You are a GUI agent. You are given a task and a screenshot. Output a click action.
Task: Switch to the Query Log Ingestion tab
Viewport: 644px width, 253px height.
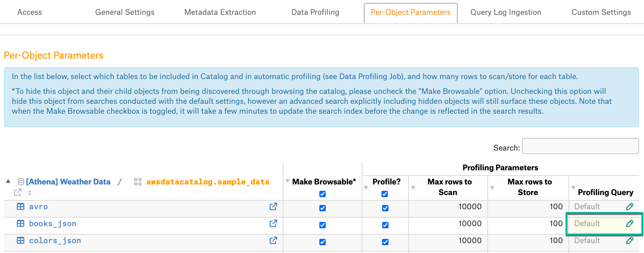coord(506,12)
